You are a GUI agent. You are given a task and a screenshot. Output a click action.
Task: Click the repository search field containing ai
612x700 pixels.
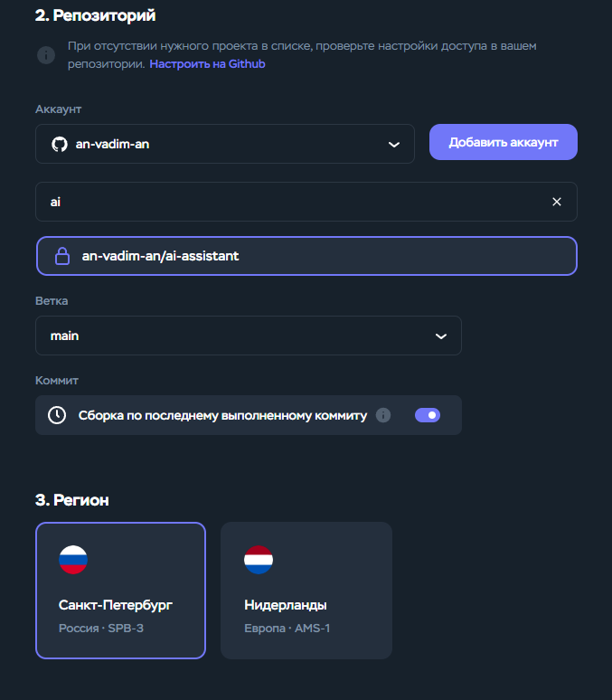[x=306, y=202]
